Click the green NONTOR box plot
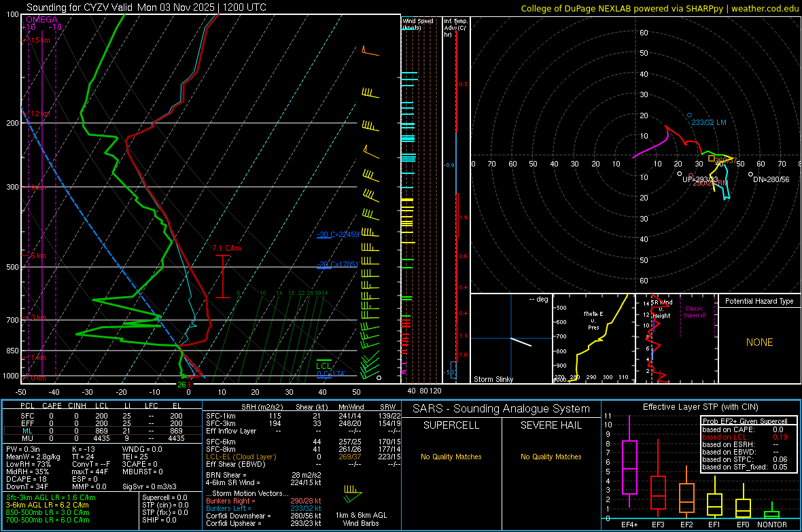This screenshot has width=802, height=532. 772,514
